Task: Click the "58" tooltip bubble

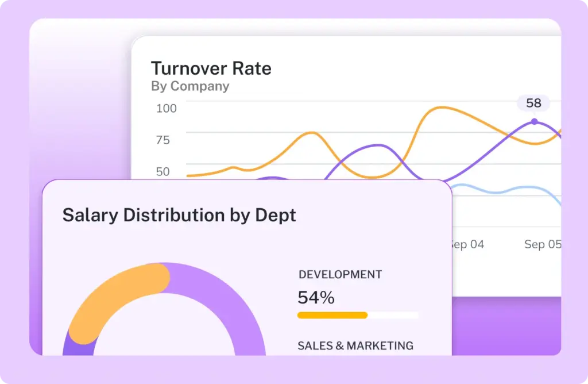Action: point(533,103)
